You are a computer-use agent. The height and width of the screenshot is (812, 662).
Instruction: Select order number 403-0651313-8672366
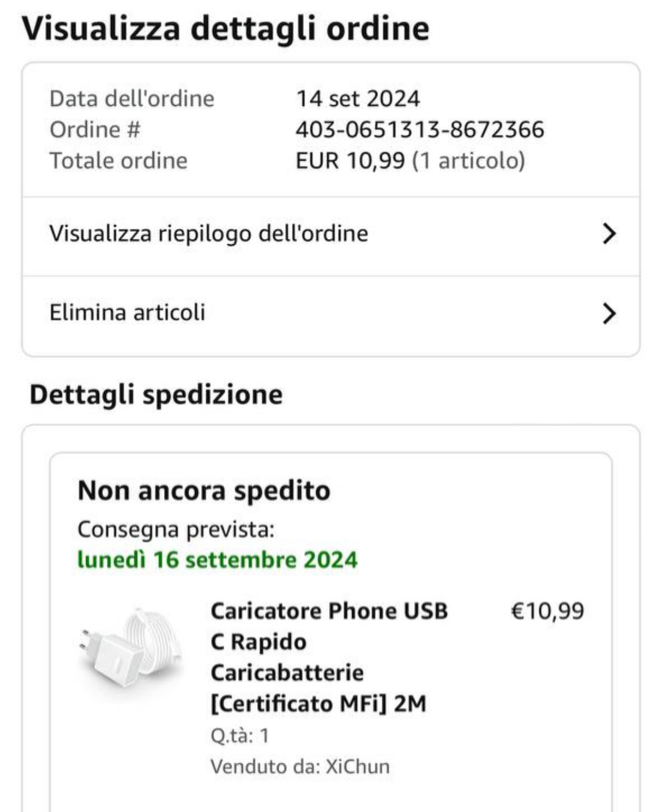(419, 129)
